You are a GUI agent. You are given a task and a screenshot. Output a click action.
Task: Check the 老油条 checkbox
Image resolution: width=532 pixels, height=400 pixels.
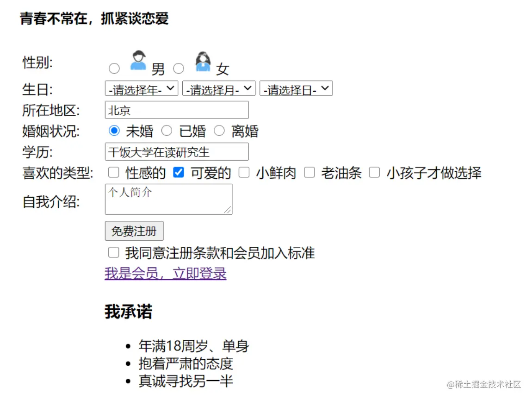(309, 173)
